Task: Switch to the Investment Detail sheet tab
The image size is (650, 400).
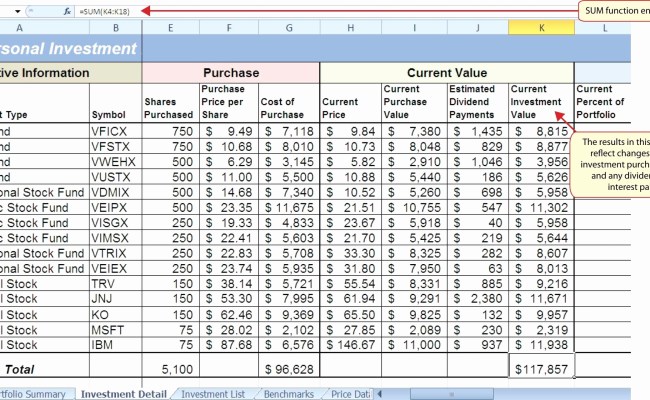Action: [x=124, y=394]
